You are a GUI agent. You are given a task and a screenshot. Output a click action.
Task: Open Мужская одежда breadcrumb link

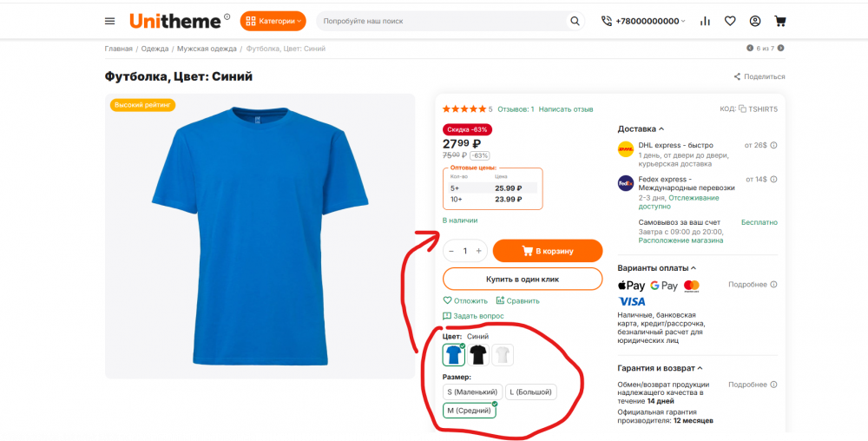pyautogui.click(x=207, y=49)
